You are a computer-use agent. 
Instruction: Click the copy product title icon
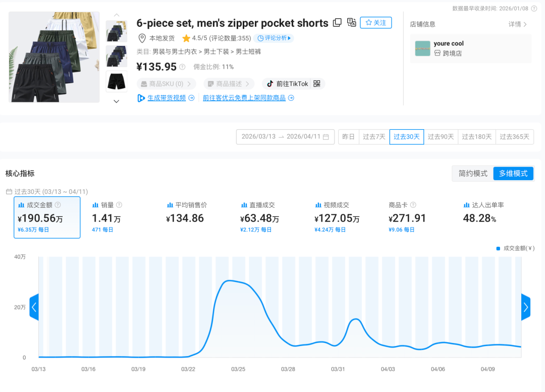[337, 23]
